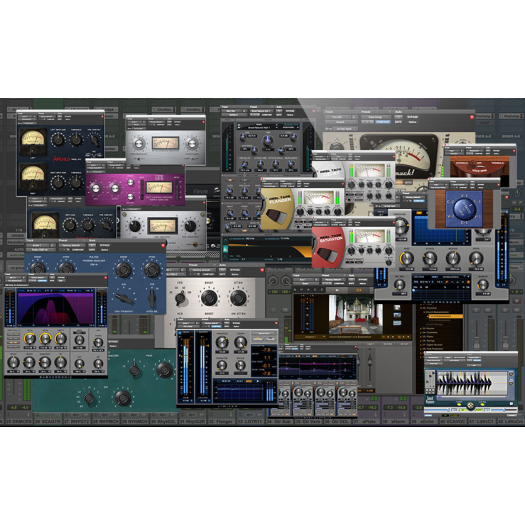
Task: Adjust the Fairchild 670 left threshold knob
Action: [x=76, y=139]
